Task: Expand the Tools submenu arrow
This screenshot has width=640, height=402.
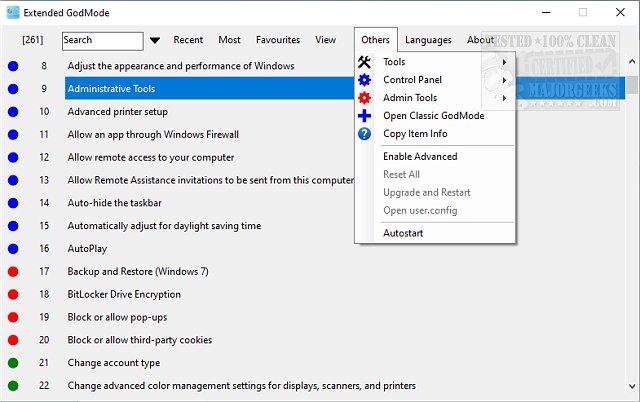Action: [503, 63]
